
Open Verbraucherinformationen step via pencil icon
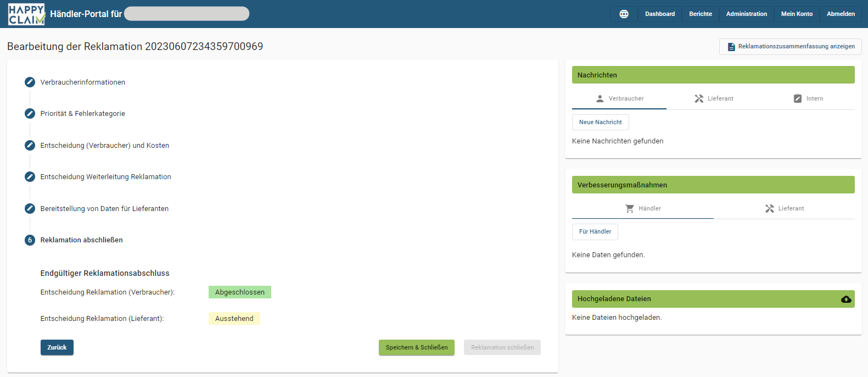(x=30, y=82)
